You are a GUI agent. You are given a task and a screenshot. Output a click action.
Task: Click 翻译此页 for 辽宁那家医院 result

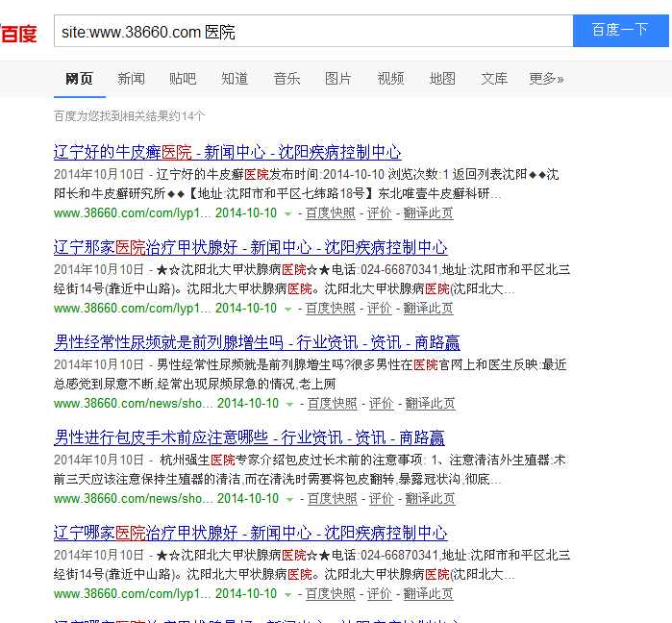[x=428, y=308]
